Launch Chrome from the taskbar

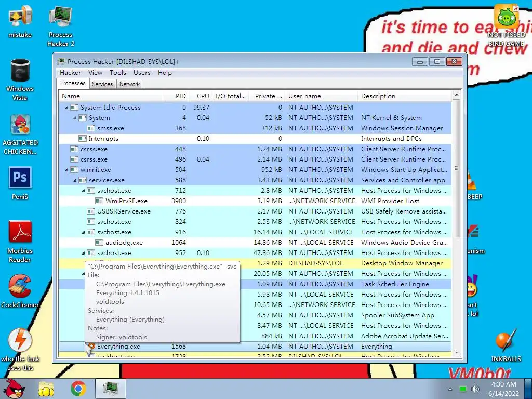point(78,389)
